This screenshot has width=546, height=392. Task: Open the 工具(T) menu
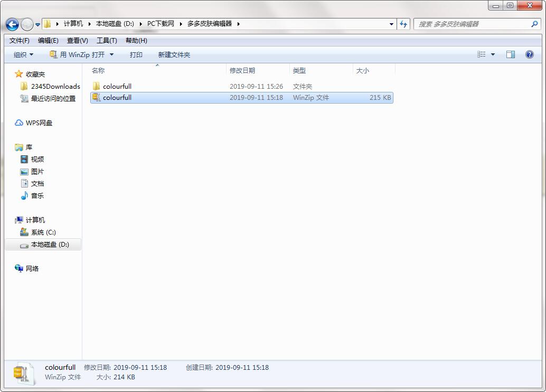(107, 41)
